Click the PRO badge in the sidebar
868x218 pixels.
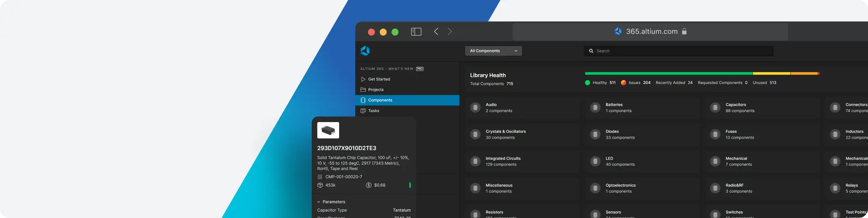[420, 69]
